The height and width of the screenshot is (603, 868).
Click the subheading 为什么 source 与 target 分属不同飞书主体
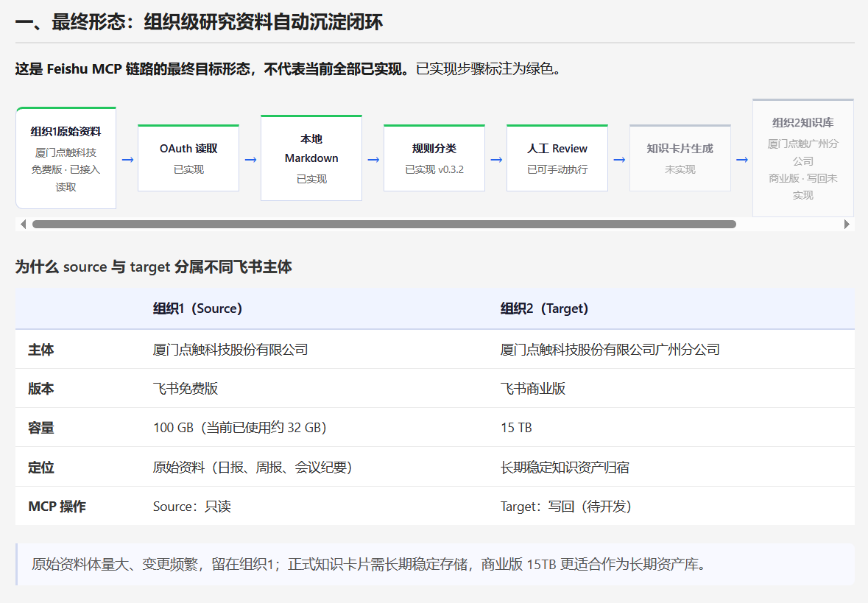(x=153, y=267)
